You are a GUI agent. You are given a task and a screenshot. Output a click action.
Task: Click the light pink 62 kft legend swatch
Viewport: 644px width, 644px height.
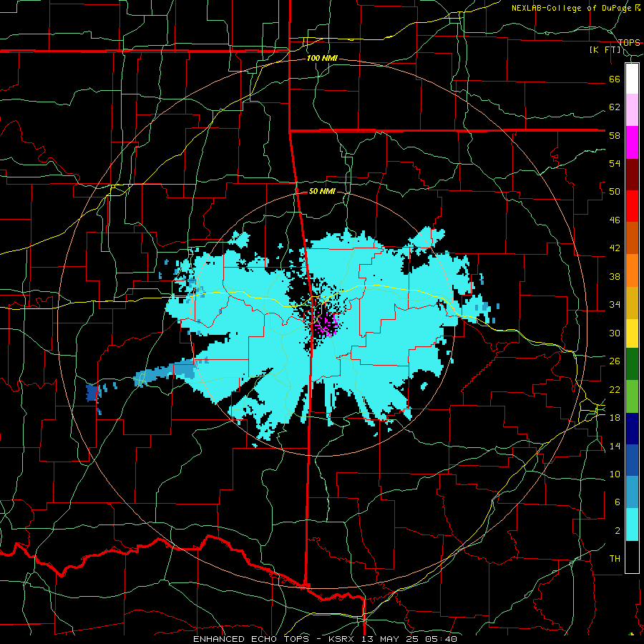tap(632, 110)
